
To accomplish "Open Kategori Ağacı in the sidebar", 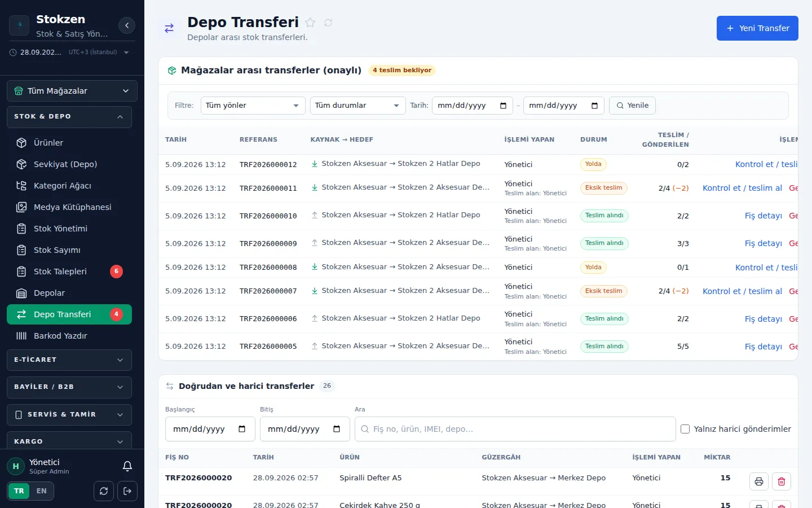I will pos(69,186).
